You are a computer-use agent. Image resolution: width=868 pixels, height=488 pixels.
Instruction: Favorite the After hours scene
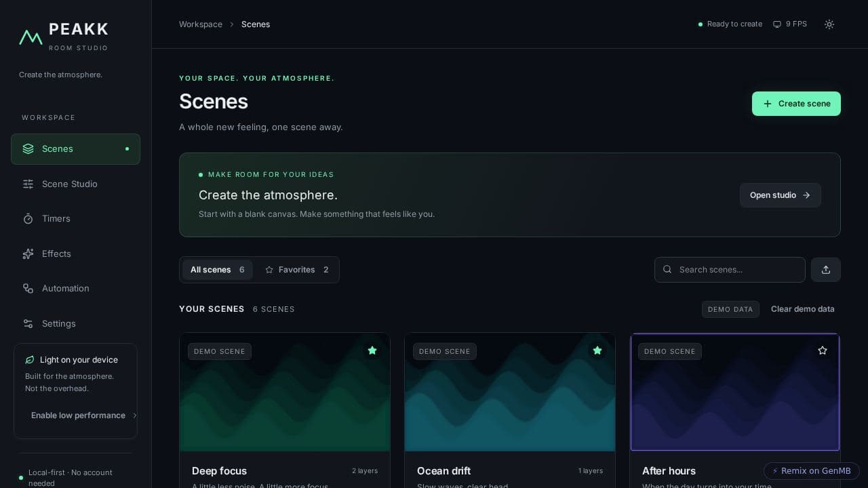click(x=823, y=350)
